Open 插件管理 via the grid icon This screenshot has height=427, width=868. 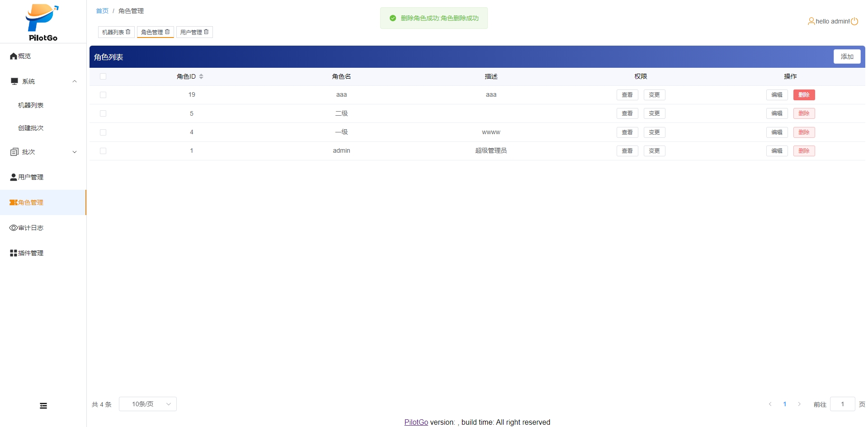pyautogui.click(x=14, y=253)
